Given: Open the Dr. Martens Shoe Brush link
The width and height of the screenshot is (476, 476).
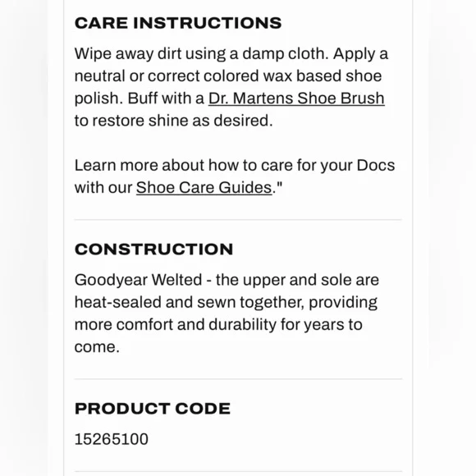Looking at the screenshot, I should 296,98.
